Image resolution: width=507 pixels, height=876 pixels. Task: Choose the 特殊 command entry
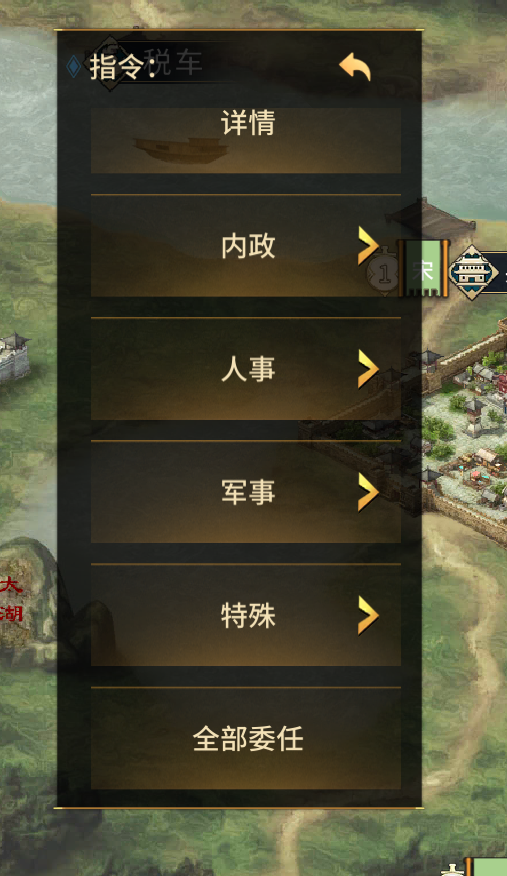[246, 615]
